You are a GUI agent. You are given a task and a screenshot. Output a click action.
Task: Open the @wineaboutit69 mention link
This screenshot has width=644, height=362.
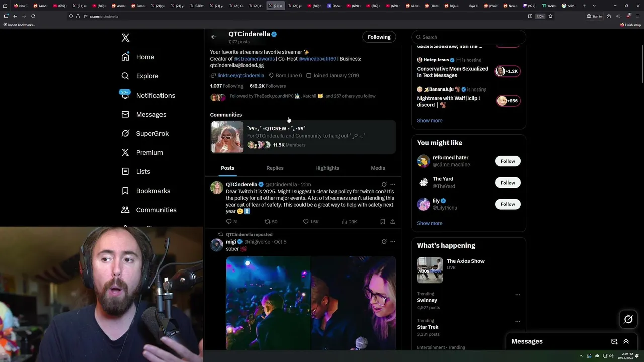tap(317, 59)
